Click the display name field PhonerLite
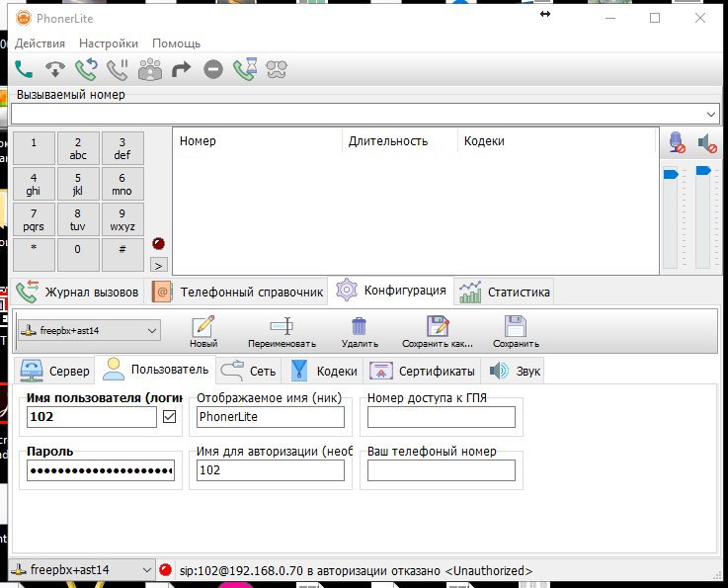 point(271,417)
